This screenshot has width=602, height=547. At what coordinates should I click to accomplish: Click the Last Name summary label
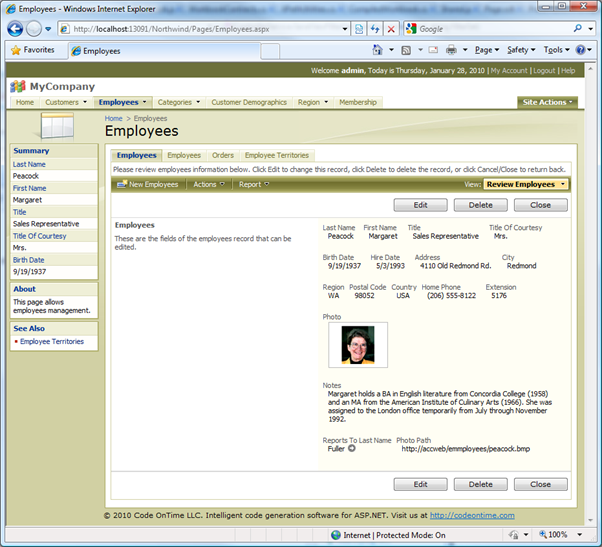click(29, 164)
